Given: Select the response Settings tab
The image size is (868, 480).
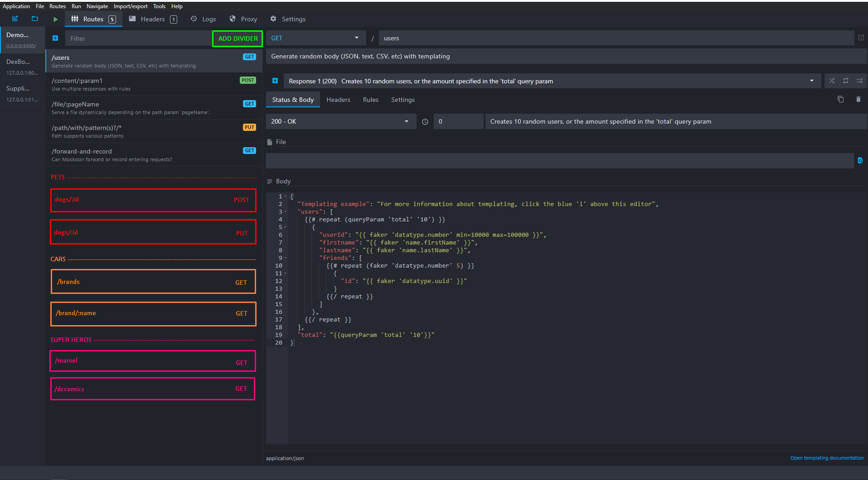Looking at the screenshot, I should (403, 100).
